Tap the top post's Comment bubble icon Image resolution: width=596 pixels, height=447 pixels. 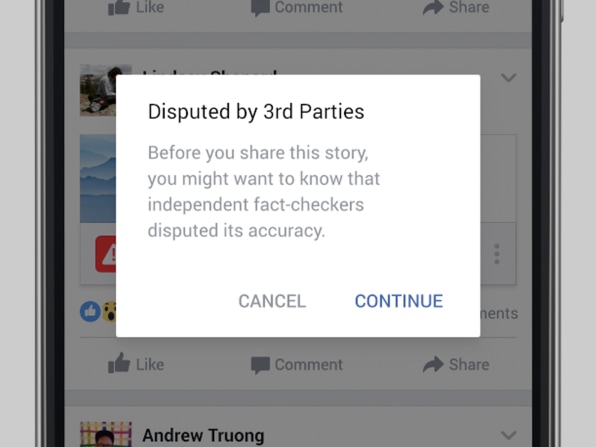point(260,8)
